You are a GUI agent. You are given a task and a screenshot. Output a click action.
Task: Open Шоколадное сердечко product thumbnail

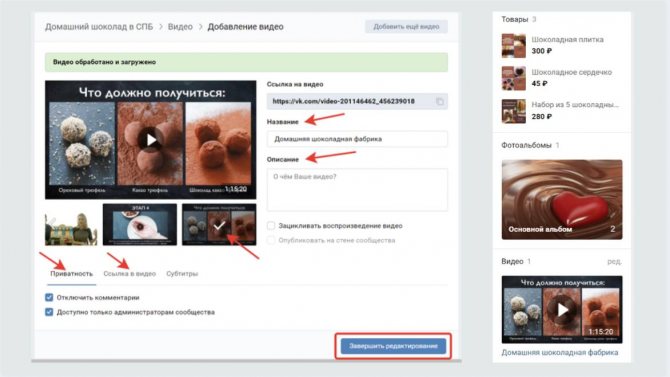pos(514,78)
